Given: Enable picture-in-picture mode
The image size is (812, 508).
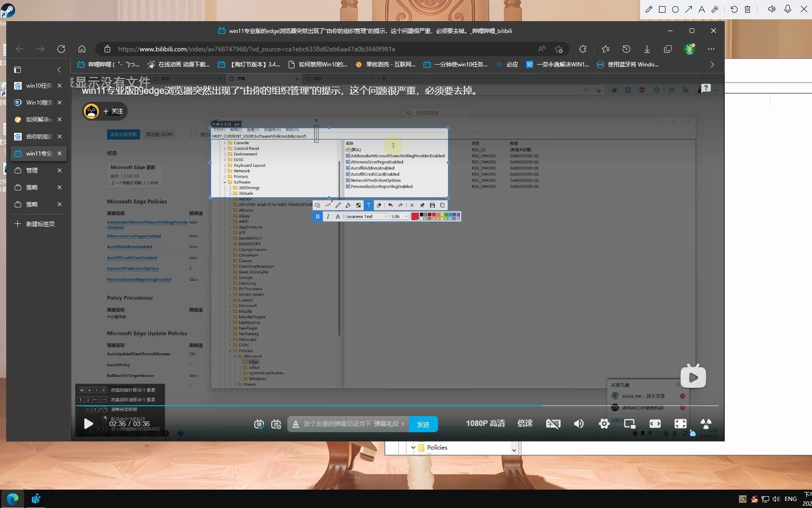Looking at the screenshot, I should [x=630, y=424].
